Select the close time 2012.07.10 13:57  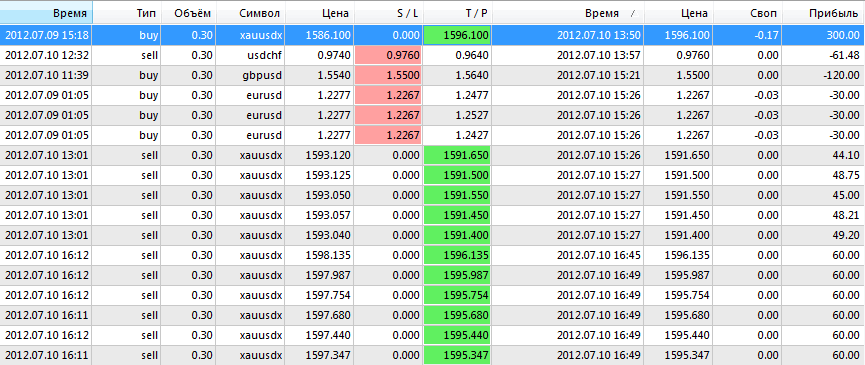599,56
